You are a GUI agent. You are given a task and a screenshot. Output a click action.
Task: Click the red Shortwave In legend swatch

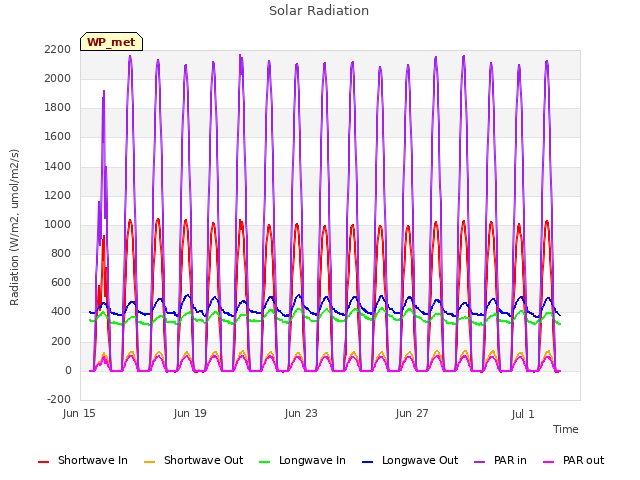(x=43, y=462)
